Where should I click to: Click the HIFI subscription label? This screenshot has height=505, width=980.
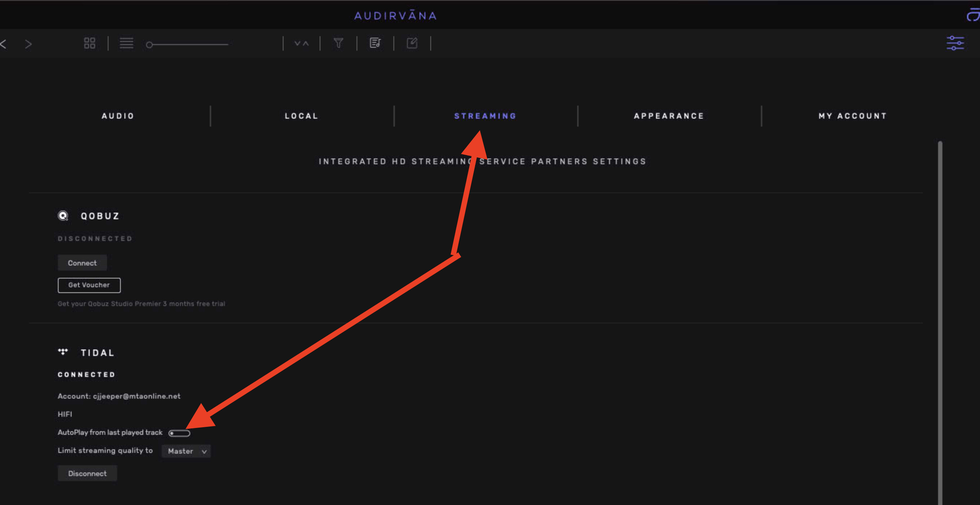click(x=65, y=414)
